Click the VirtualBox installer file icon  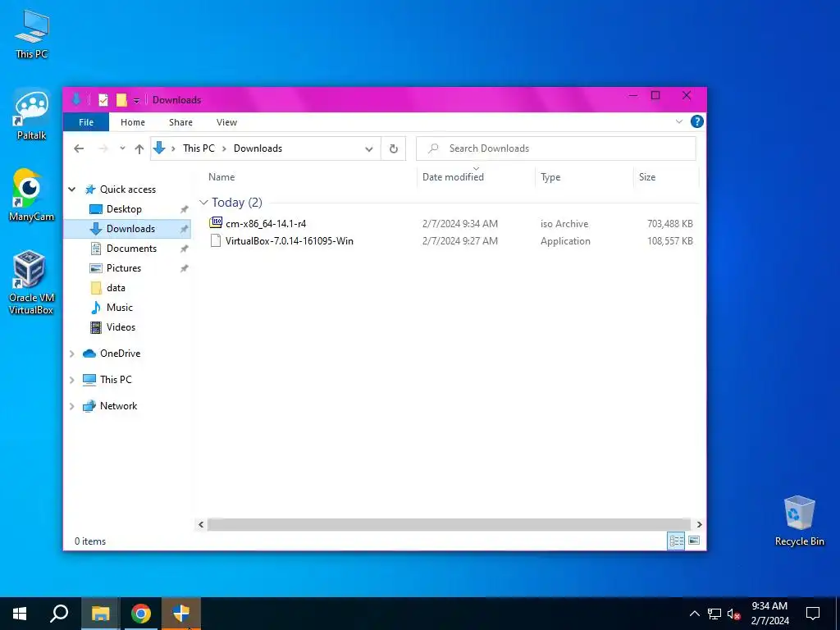216,240
